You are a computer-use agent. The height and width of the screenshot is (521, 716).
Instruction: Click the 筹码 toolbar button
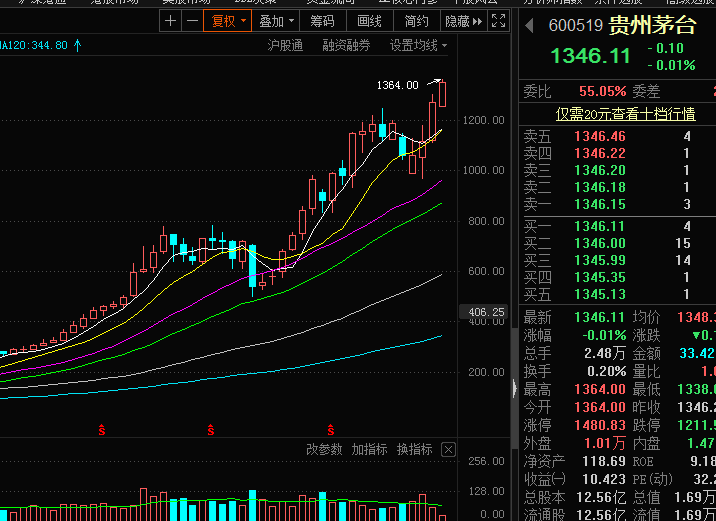(322, 21)
